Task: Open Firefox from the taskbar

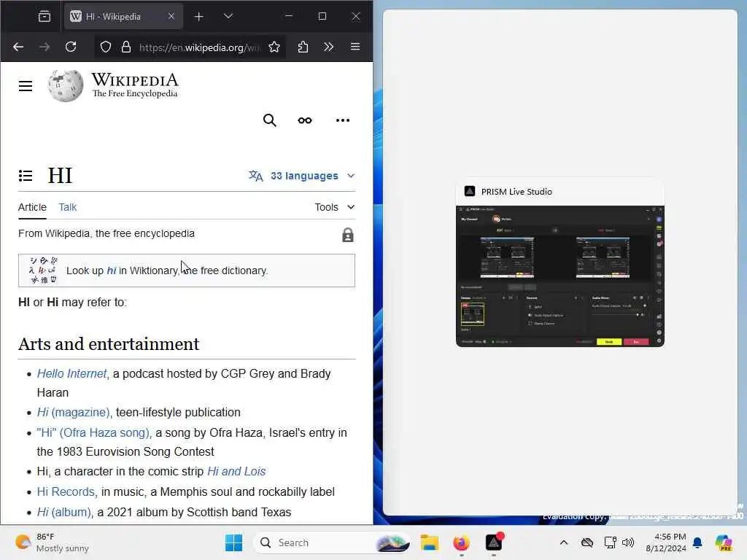Action: pos(461,542)
